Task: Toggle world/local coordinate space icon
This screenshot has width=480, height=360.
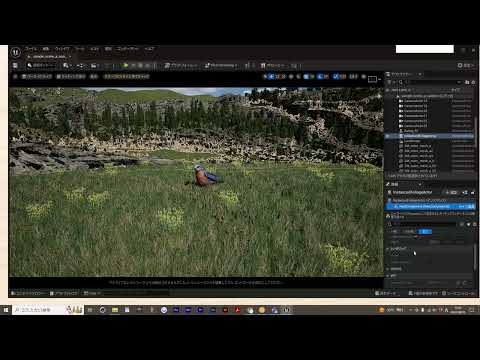Action: (291, 76)
